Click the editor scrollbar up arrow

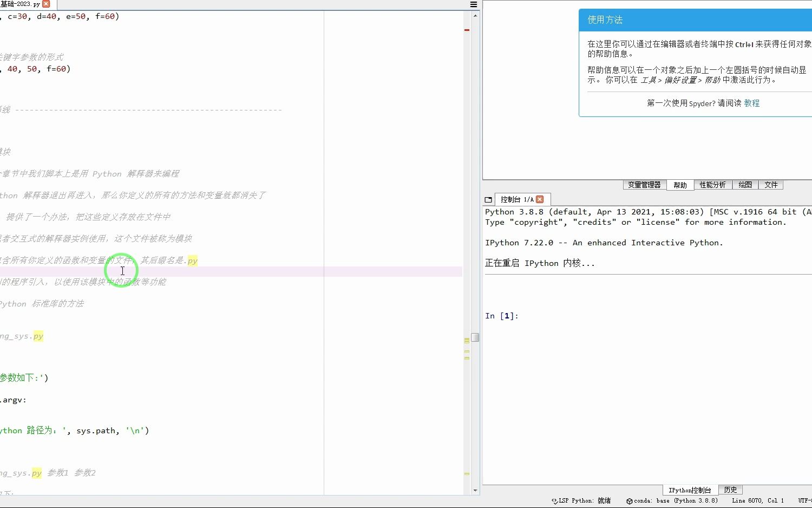pyautogui.click(x=475, y=15)
